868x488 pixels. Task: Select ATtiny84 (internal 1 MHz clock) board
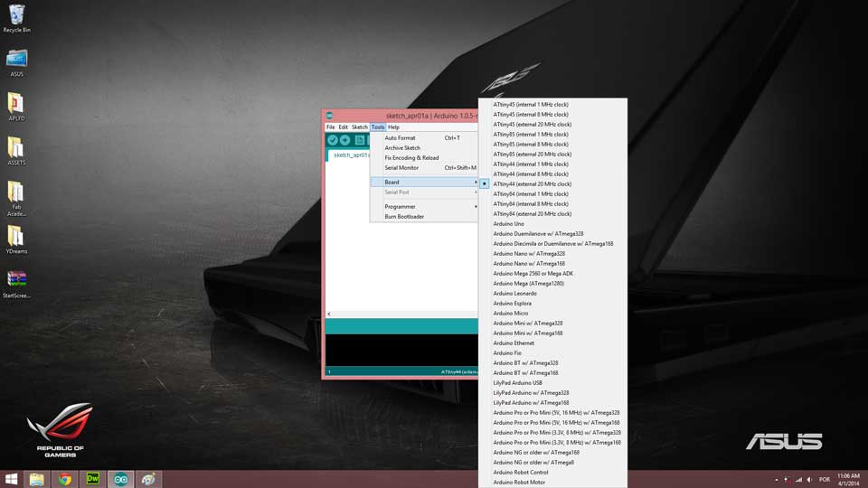click(x=552, y=194)
